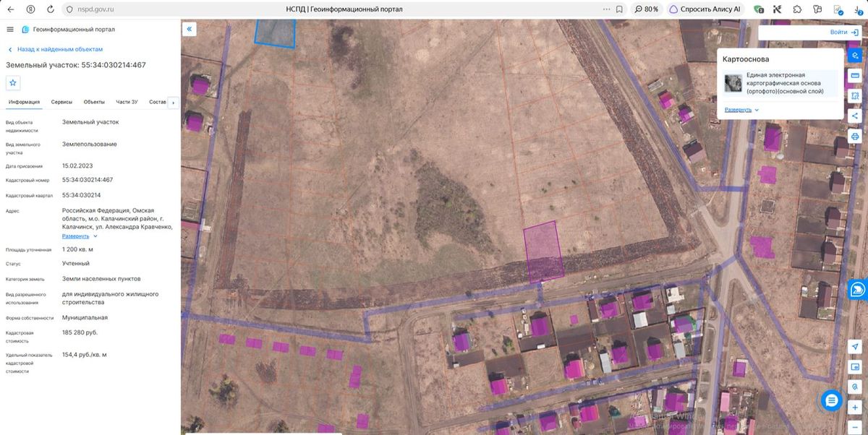Click the map search layers tool icon

tap(855, 55)
